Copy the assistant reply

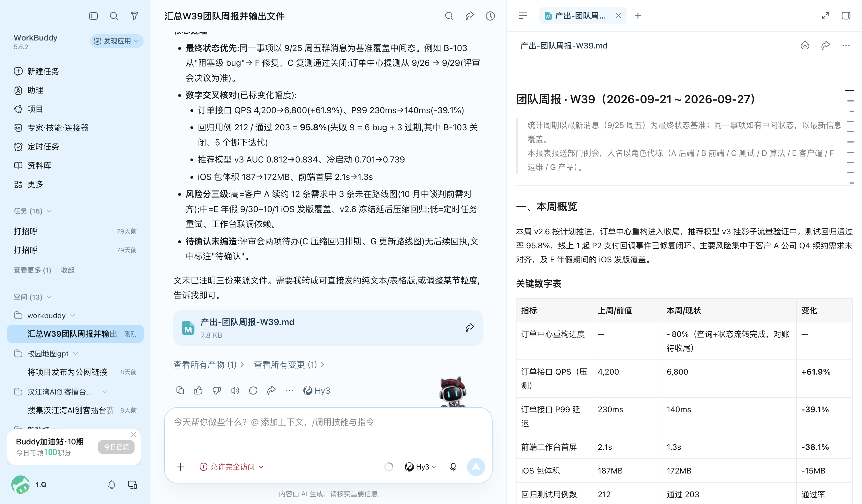(x=180, y=391)
